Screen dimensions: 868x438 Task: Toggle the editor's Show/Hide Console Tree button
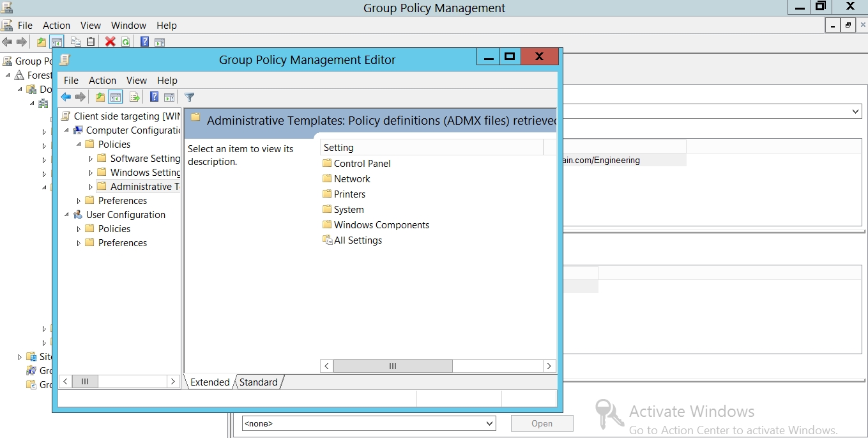116,97
